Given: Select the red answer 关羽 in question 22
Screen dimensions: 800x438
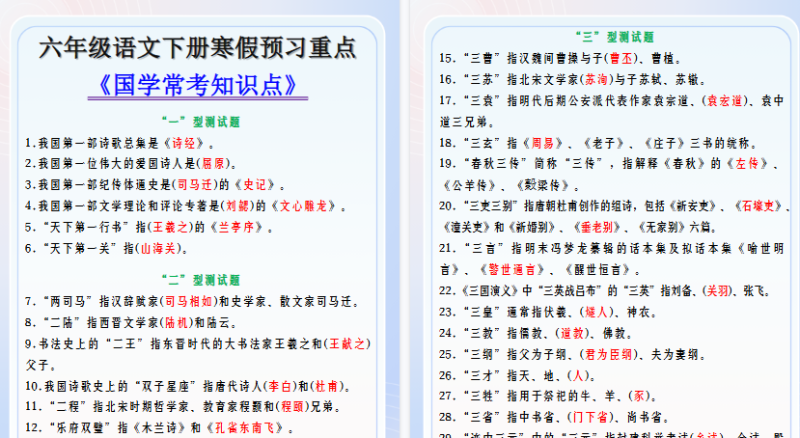Looking at the screenshot, I should coord(718,290).
